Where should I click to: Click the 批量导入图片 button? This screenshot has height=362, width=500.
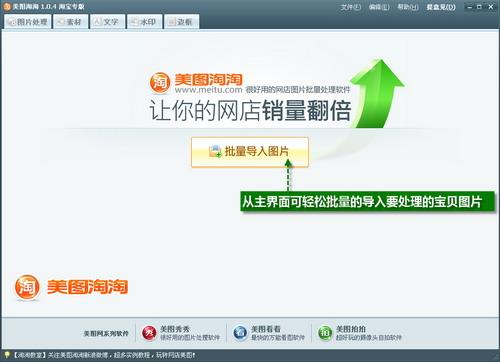(250, 152)
